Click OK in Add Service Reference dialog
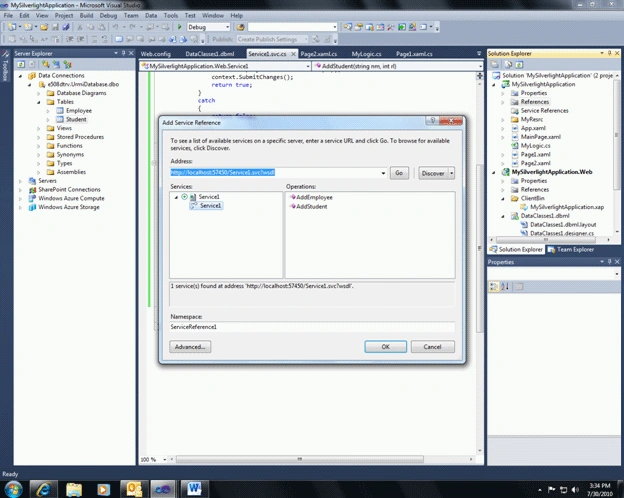Viewport: 624px width, 498px height. (x=386, y=347)
